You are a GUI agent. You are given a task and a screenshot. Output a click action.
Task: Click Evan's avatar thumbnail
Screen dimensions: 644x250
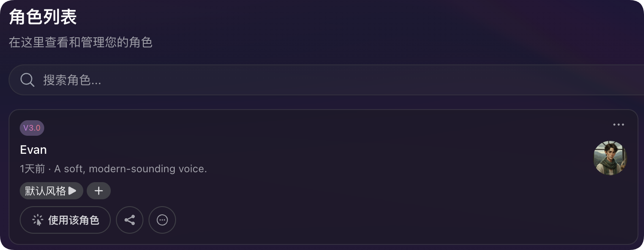(x=610, y=158)
